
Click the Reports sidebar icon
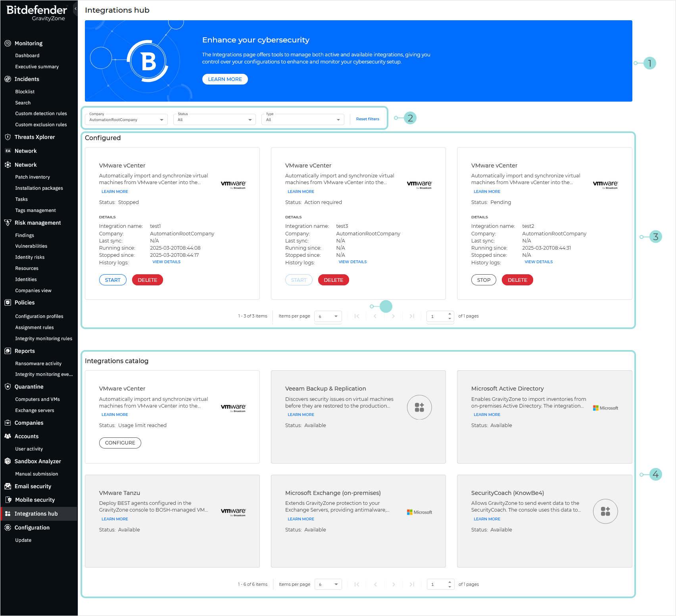8,351
